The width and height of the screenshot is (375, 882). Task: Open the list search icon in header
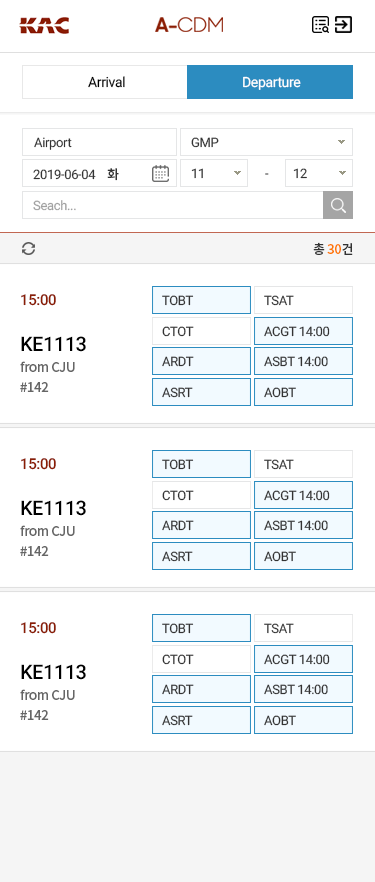click(320, 25)
